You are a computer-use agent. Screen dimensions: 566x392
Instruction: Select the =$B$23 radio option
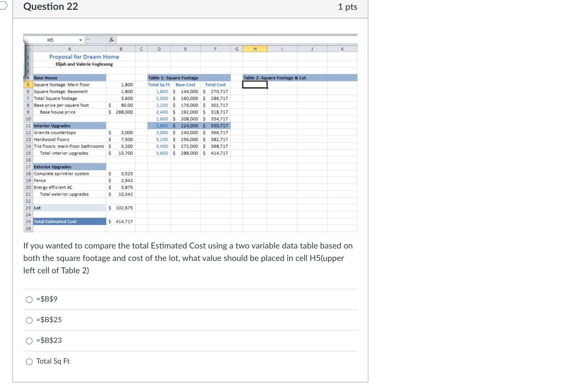29,341
